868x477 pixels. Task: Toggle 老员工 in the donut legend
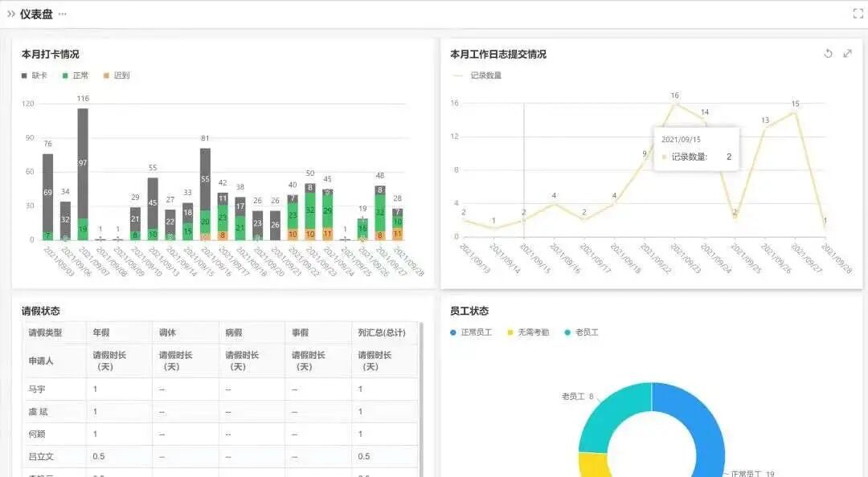582,332
